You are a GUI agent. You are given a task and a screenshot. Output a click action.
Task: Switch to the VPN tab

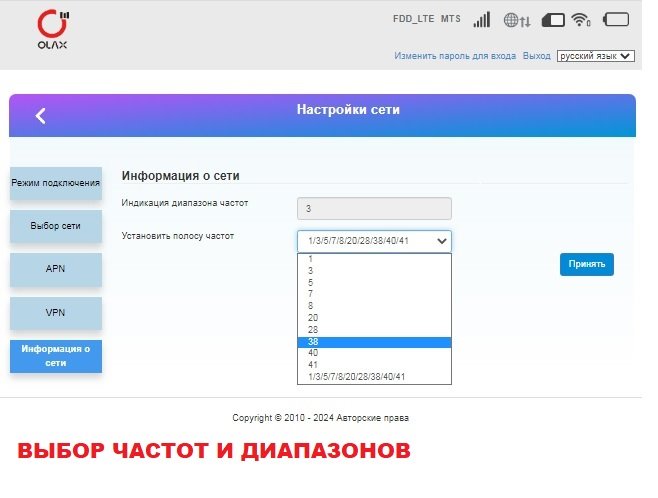[x=56, y=313]
